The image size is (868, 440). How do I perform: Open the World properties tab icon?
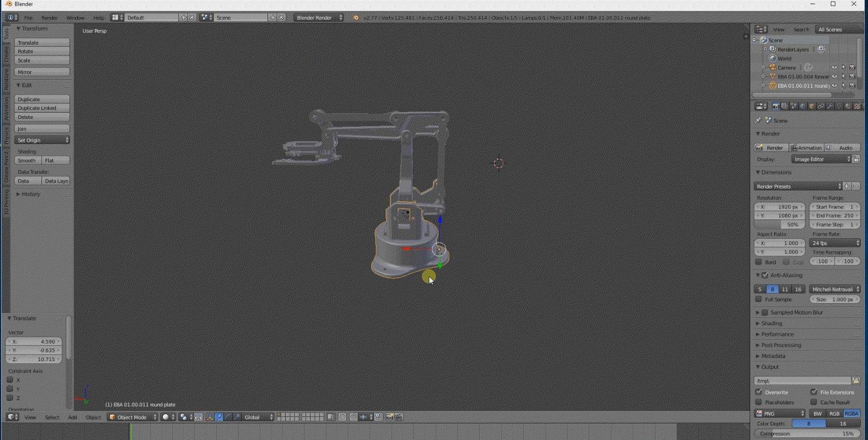tap(803, 106)
